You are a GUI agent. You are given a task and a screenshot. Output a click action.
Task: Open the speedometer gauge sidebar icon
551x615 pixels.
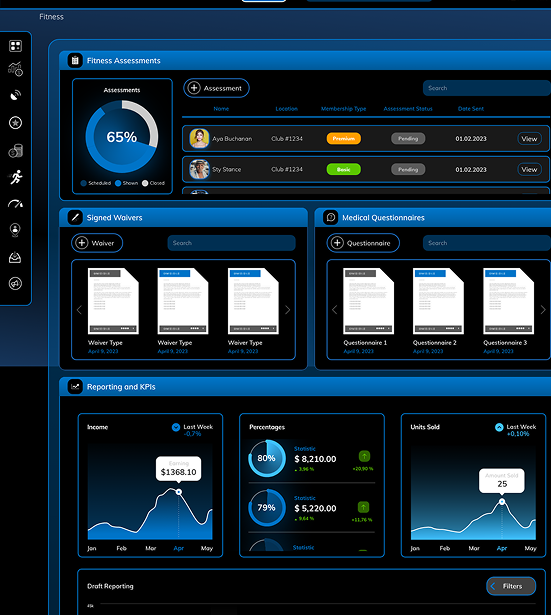pos(15,204)
